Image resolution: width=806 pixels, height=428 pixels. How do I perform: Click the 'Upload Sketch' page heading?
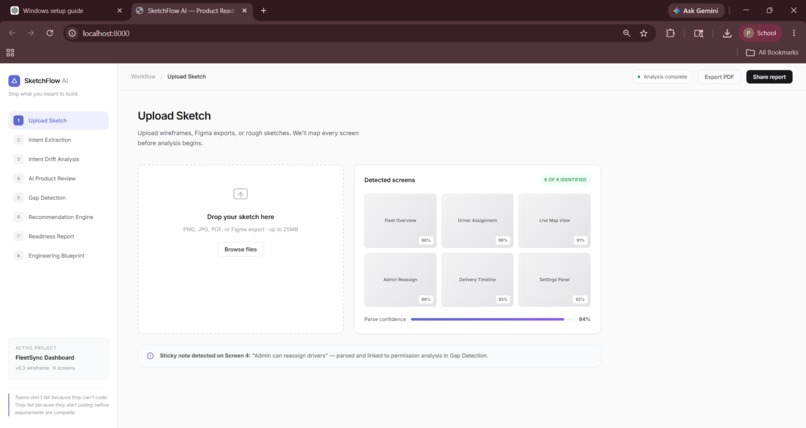(174, 116)
